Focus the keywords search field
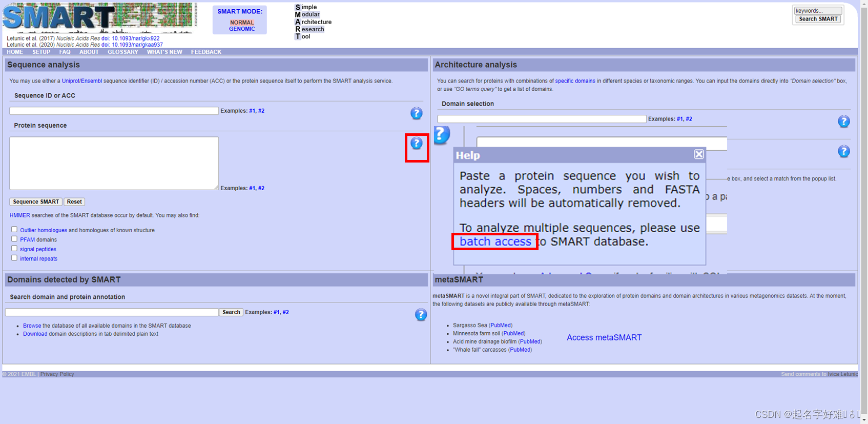The width and height of the screenshot is (868, 424). [818, 11]
